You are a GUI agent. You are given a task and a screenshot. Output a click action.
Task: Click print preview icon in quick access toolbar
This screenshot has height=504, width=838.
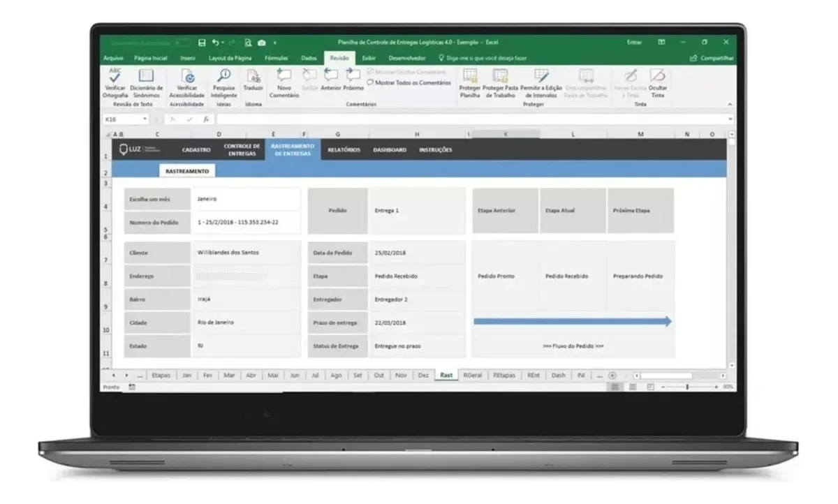pos(248,43)
